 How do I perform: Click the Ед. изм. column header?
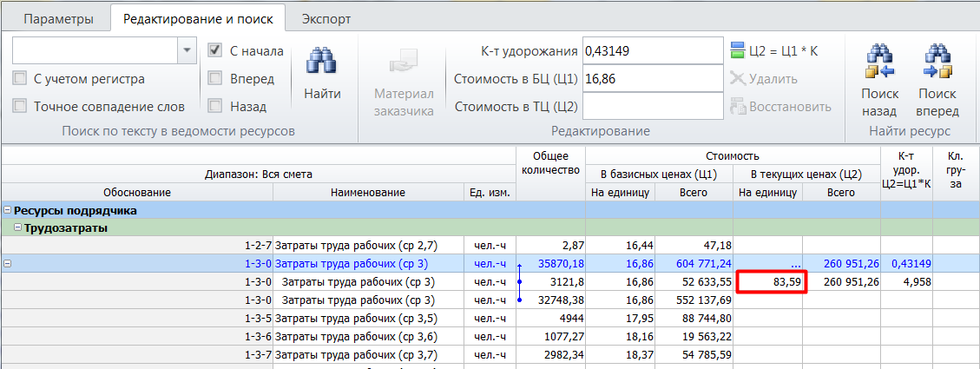(490, 193)
